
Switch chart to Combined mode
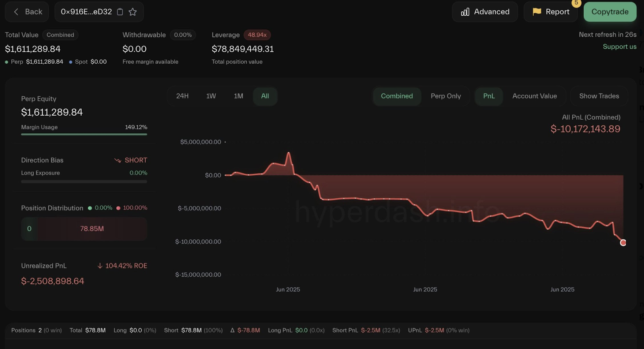coord(397,96)
